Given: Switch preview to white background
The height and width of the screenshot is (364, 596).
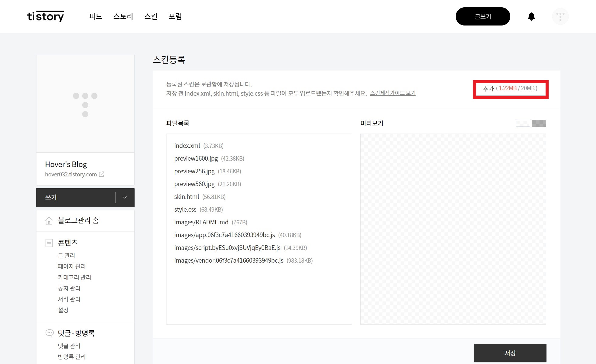Looking at the screenshot, I should (522, 123).
